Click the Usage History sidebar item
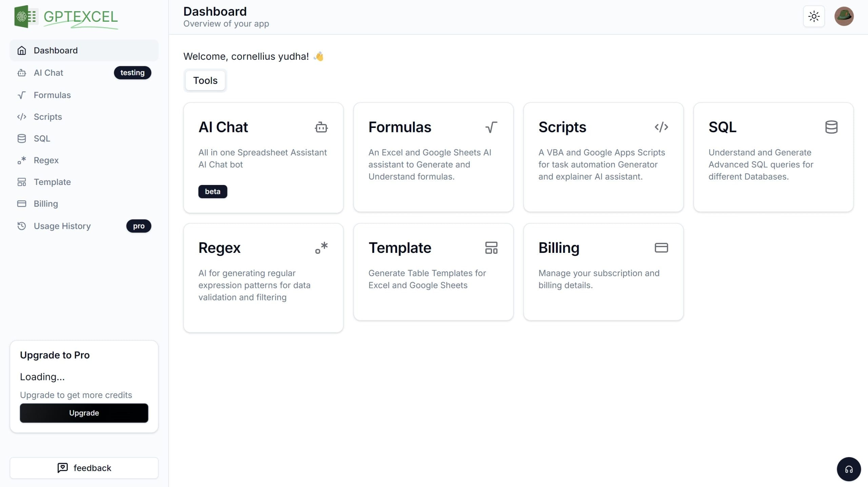Image resolution: width=868 pixels, height=487 pixels. (62, 226)
